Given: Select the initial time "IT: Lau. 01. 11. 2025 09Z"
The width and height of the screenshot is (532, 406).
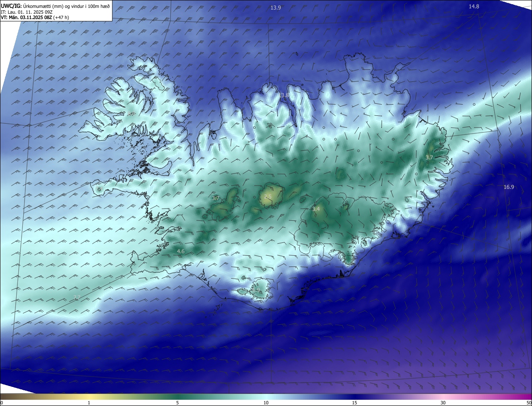Looking at the screenshot, I should [27, 12].
